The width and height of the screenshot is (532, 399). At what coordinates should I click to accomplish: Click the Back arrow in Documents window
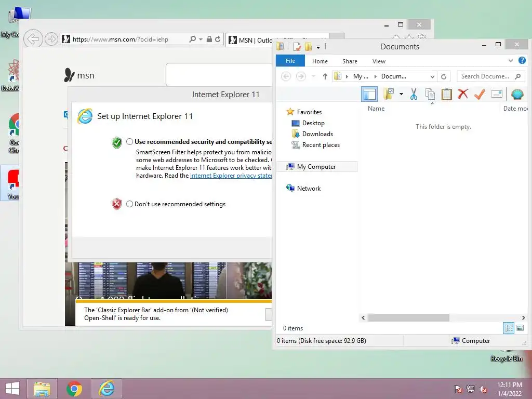pos(286,76)
